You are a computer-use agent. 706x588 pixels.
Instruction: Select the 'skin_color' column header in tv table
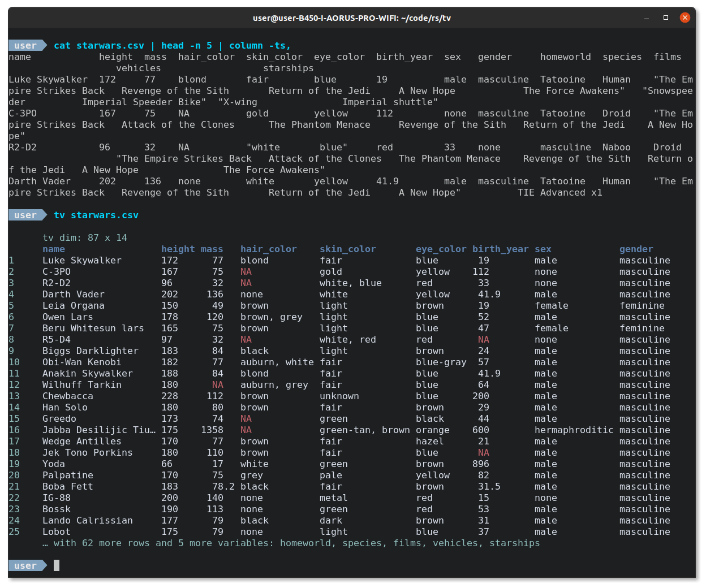(348, 249)
